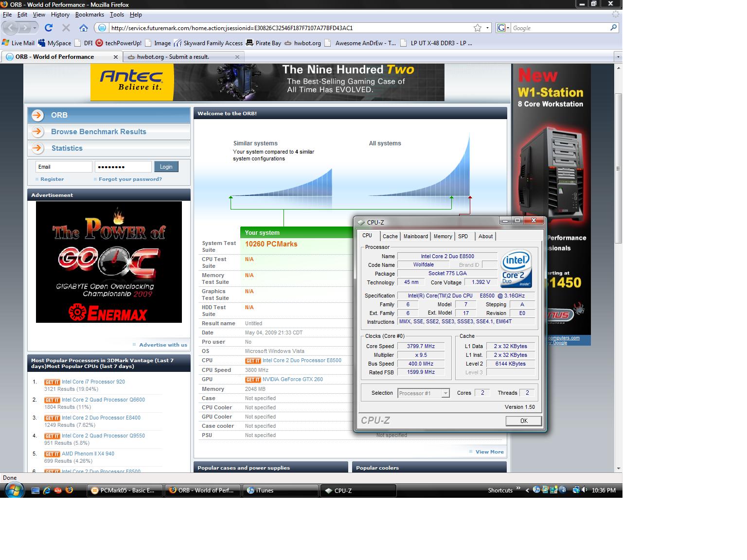Switch to the CPU-Z Memory tab
This screenshot has width=747, height=560.
(443, 236)
